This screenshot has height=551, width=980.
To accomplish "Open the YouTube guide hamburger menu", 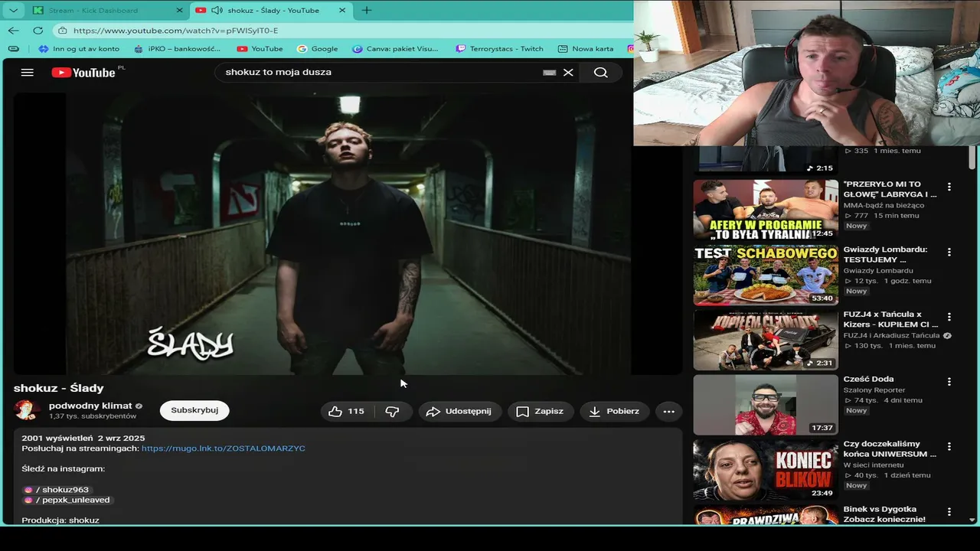I will (28, 73).
